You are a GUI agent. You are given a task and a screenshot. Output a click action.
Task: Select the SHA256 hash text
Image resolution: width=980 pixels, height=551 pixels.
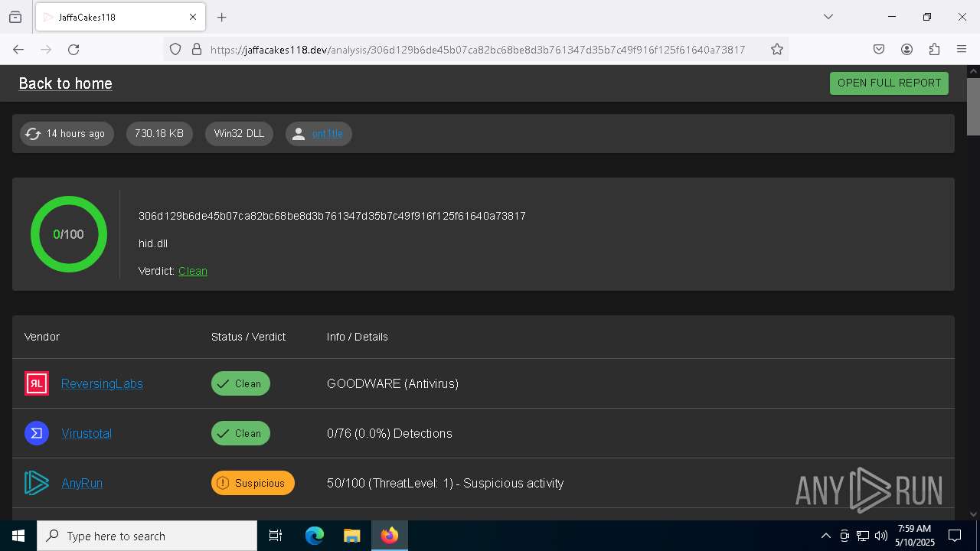click(x=332, y=216)
